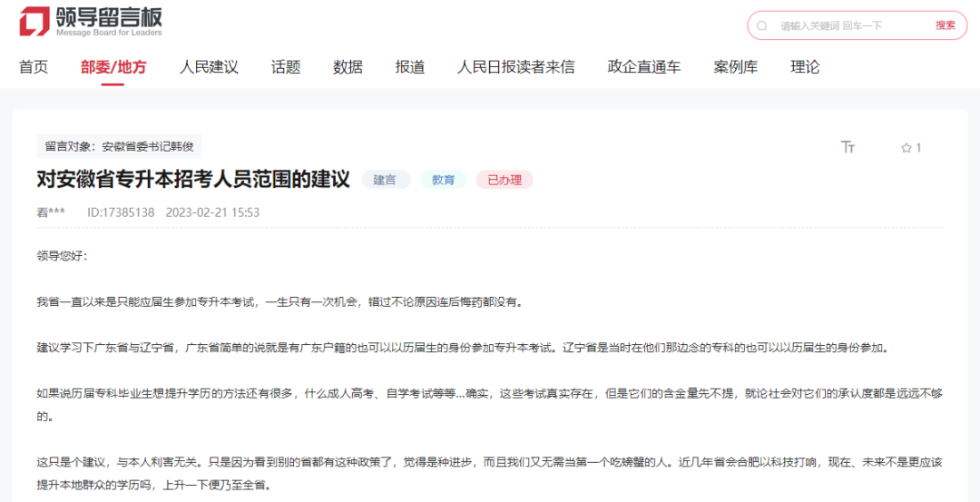Open the 首页 navigation tab
980x502 pixels.
[34, 67]
